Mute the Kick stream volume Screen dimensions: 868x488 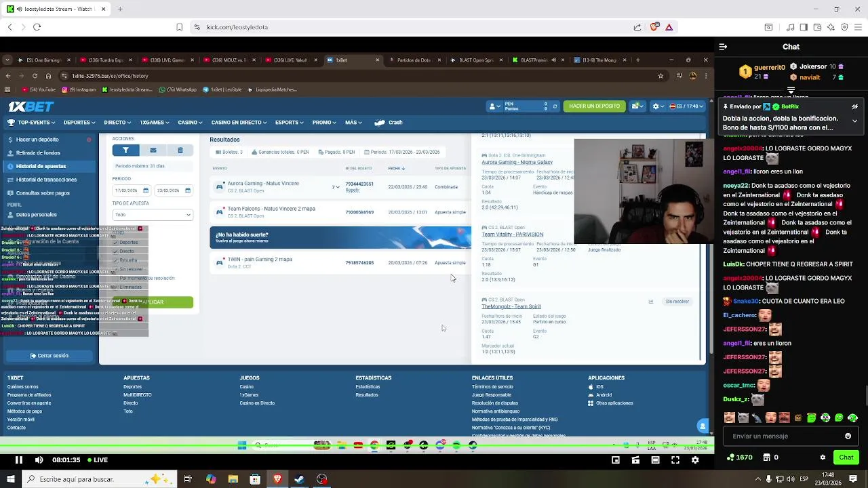click(39, 460)
